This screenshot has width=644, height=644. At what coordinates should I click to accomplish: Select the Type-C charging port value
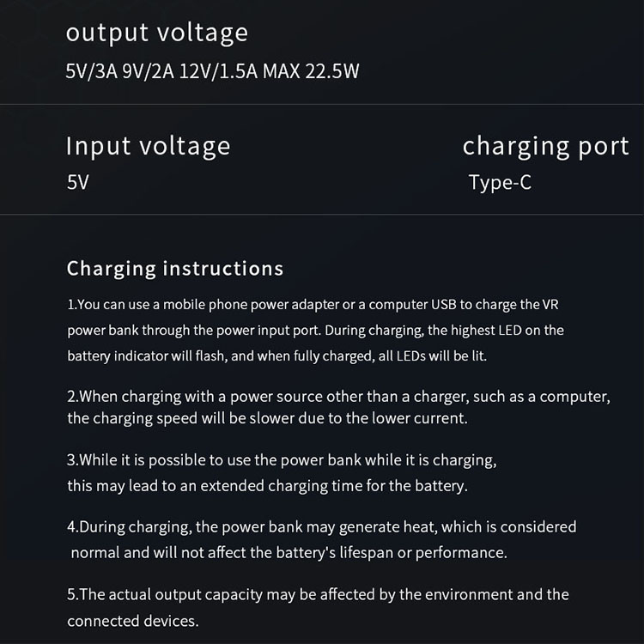[x=500, y=183]
